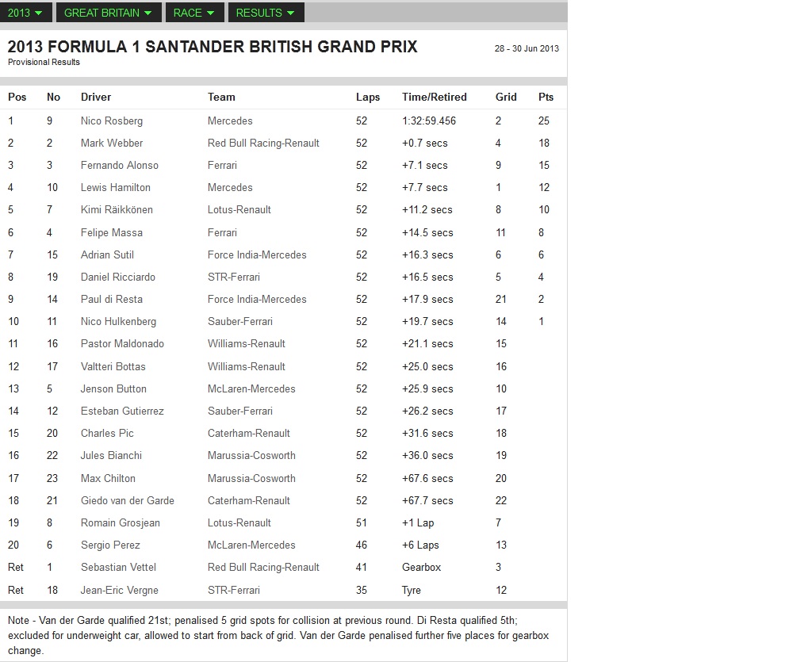
Task: Click the Driver column header
Action: (x=96, y=98)
